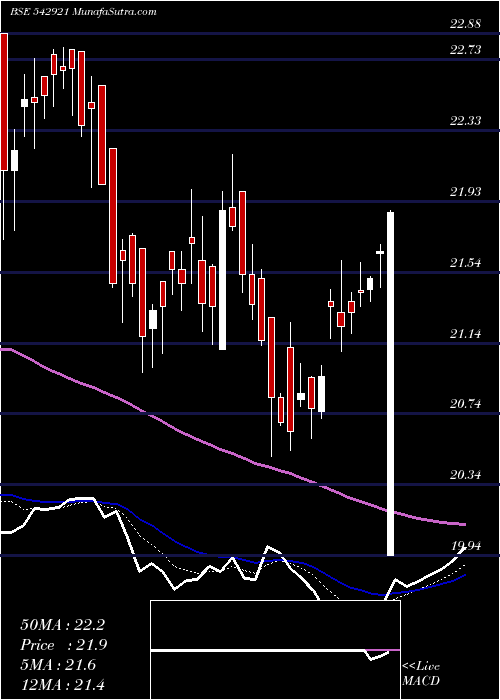Click the 50MA : 22.2 readout
Screen dimensions: 500x700
[62, 625]
